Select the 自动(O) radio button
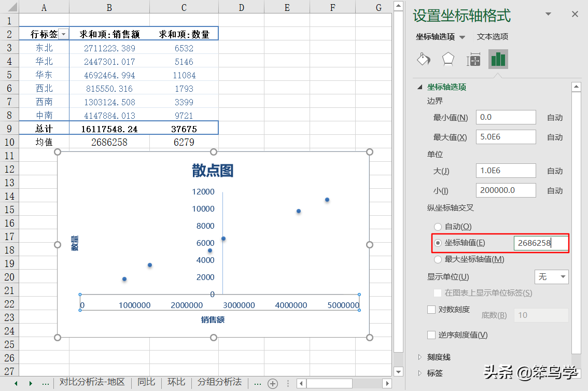This screenshot has height=391, width=588. [x=438, y=227]
